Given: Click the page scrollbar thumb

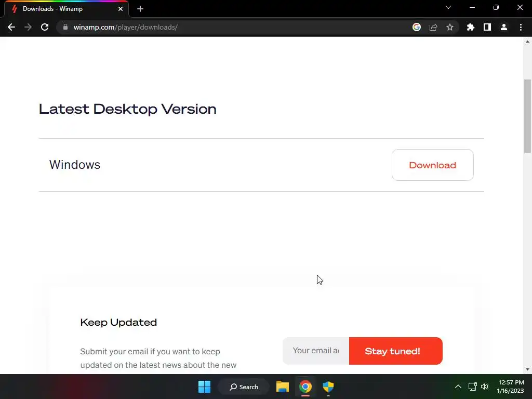Looking at the screenshot, I should [x=528, y=116].
